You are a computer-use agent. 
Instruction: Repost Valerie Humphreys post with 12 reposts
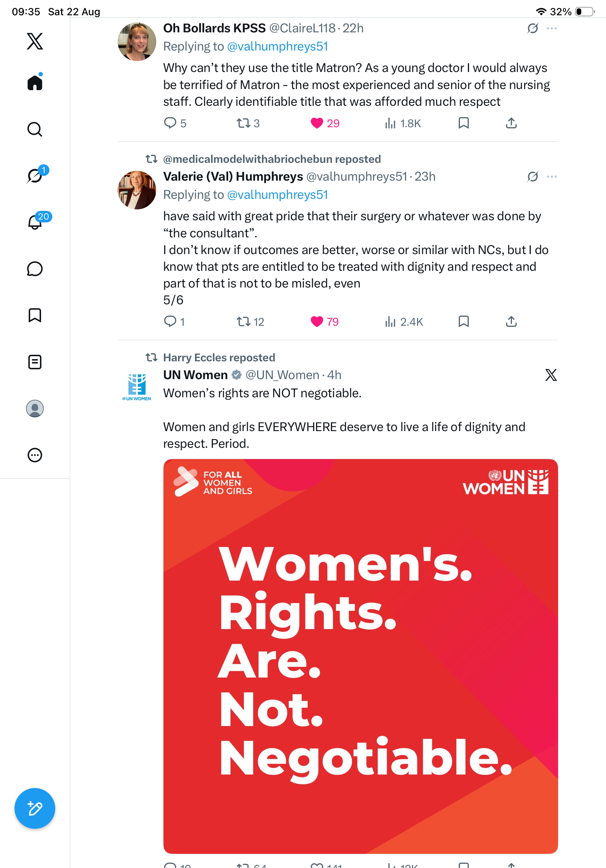[x=250, y=322]
